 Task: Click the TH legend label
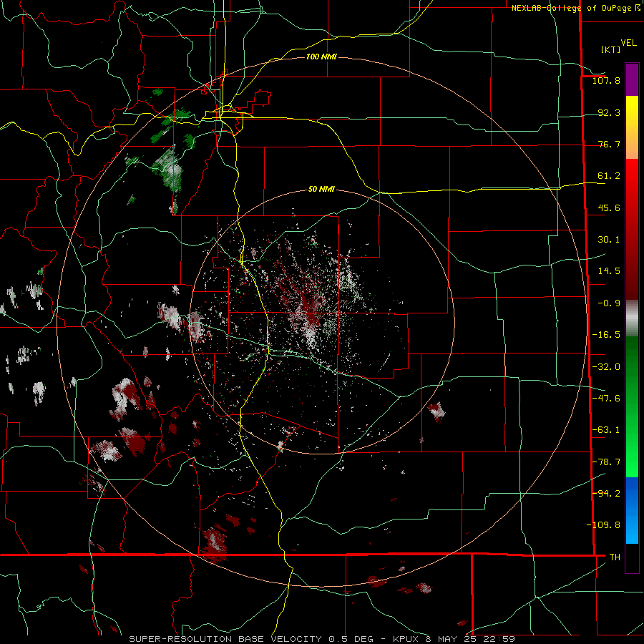615,557
